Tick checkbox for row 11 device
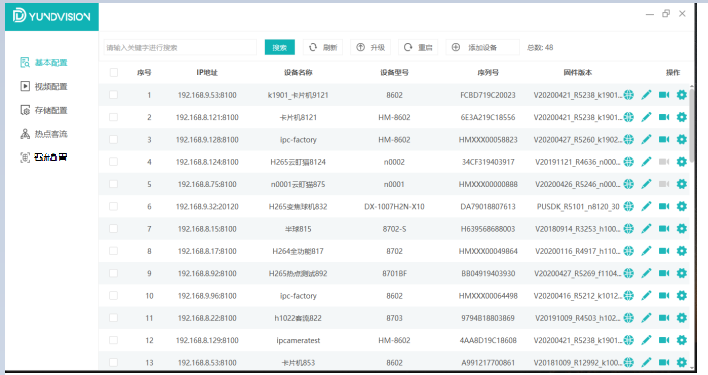The height and width of the screenshot is (375, 708). click(x=113, y=318)
